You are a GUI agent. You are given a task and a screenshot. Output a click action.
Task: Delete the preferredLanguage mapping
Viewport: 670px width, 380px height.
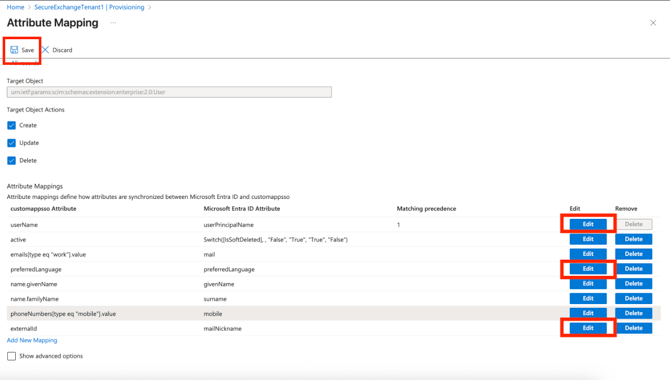coord(634,269)
